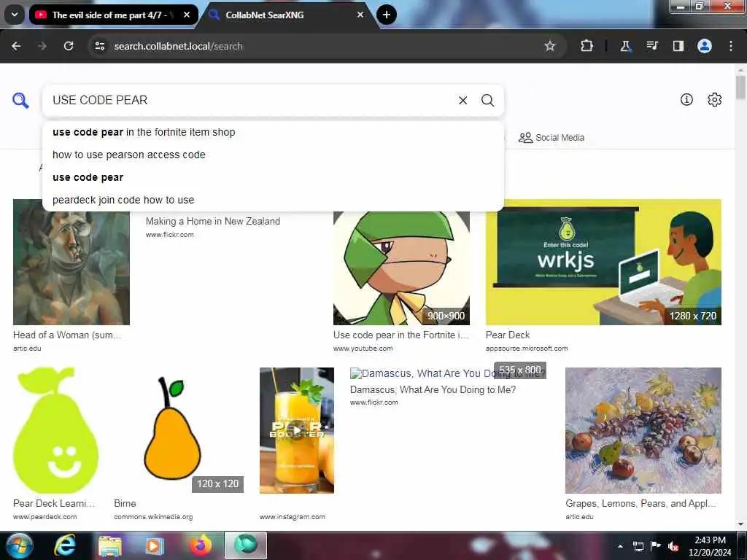This screenshot has height=560, width=747.
Task: Click the muted volume tray icon
Action: 673,546
